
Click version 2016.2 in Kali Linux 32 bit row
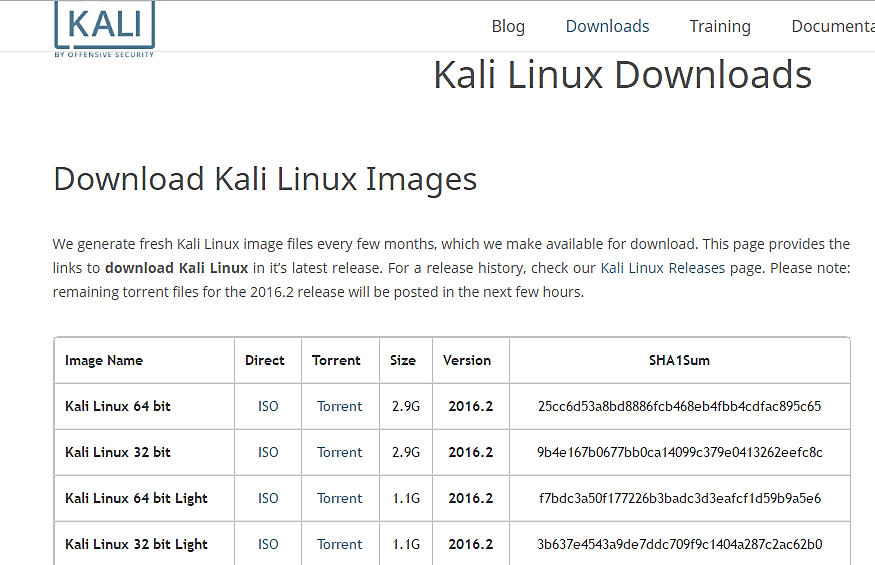pyautogui.click(x=470, y=452)
